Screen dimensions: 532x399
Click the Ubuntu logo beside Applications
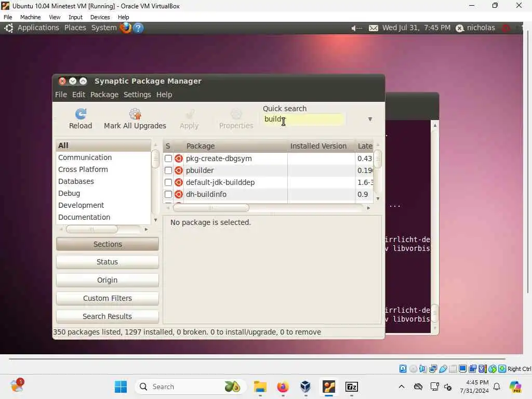(x=9, y=28)
